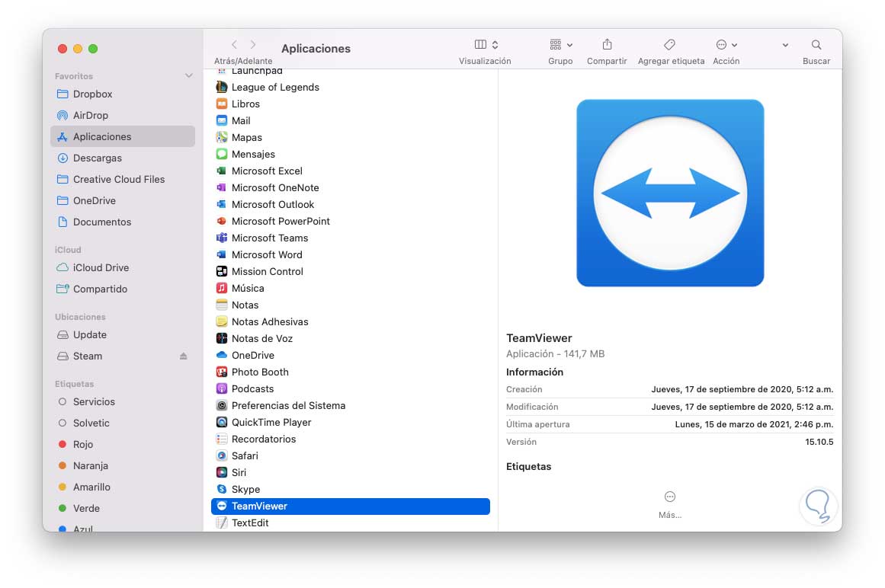Screen dimensions: 885x588
Task: Select the Safari app icon
Action: point(222,455)
